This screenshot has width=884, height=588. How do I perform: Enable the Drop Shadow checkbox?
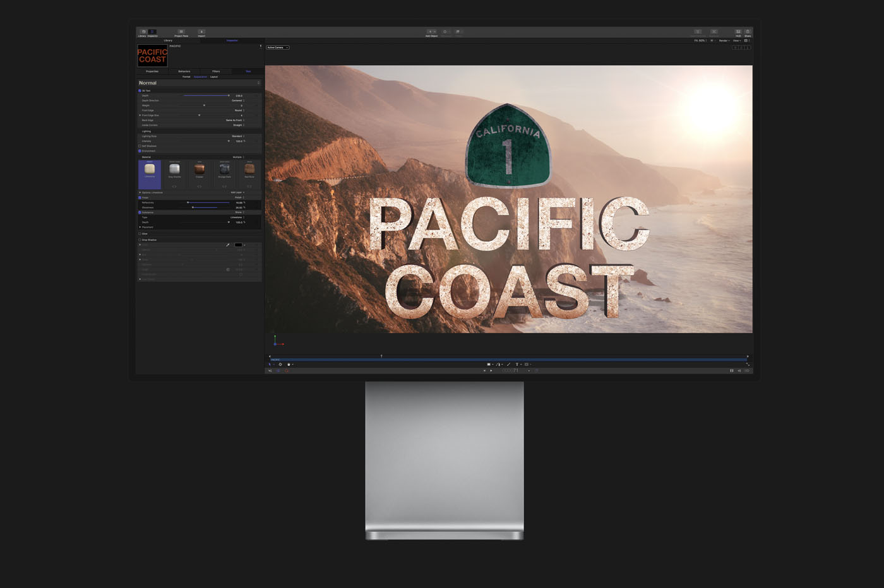tap(140, 240)
